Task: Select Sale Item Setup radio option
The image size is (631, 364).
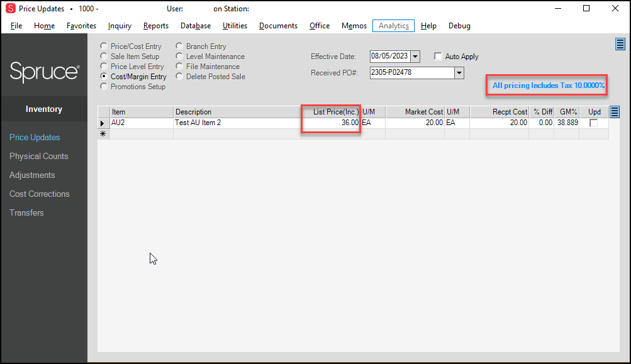Action: (130, 57)
